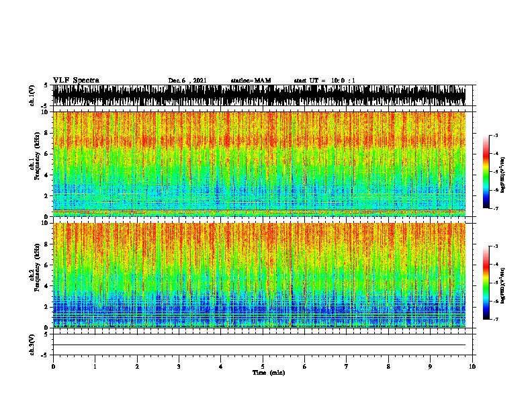Click the flat ch.3 voltage trace line
Image resolution: width=532 pixels, height=411 pixels.
click(x=259, y=345)
